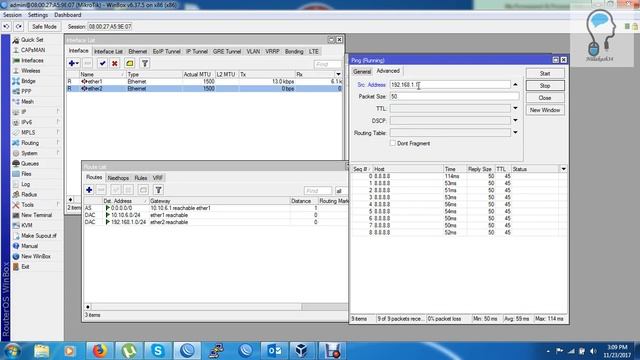Click New Window button in Ping

point(545,110)
